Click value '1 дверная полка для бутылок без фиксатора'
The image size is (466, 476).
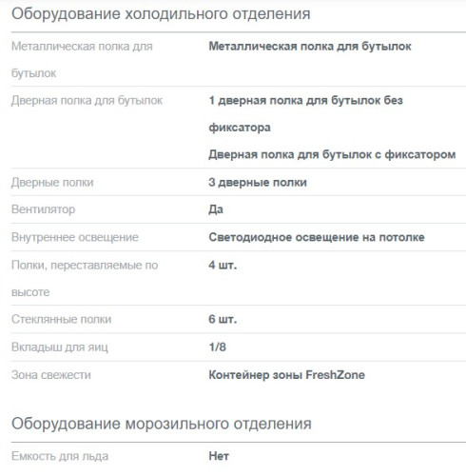[305, 114]
